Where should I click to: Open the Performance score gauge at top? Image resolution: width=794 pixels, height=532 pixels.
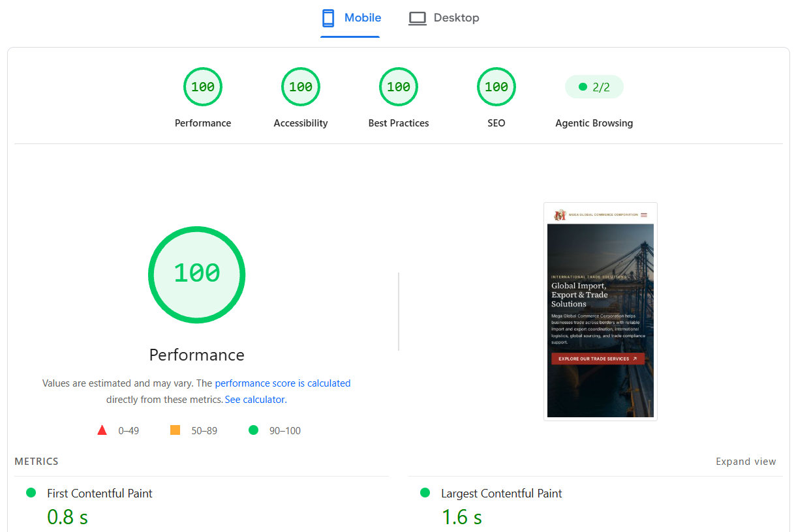[x=203, y=87]
